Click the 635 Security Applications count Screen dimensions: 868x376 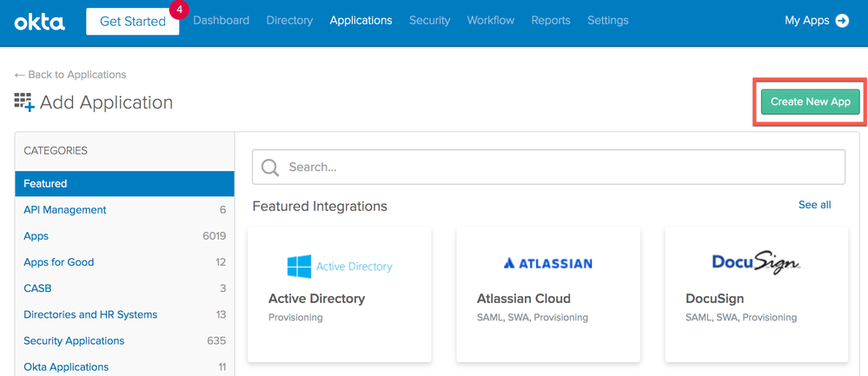[x=216, y=340]
